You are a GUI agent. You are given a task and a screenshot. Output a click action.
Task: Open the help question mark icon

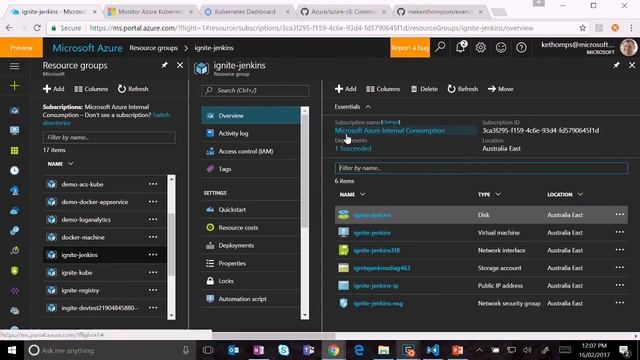pos(521,48)
